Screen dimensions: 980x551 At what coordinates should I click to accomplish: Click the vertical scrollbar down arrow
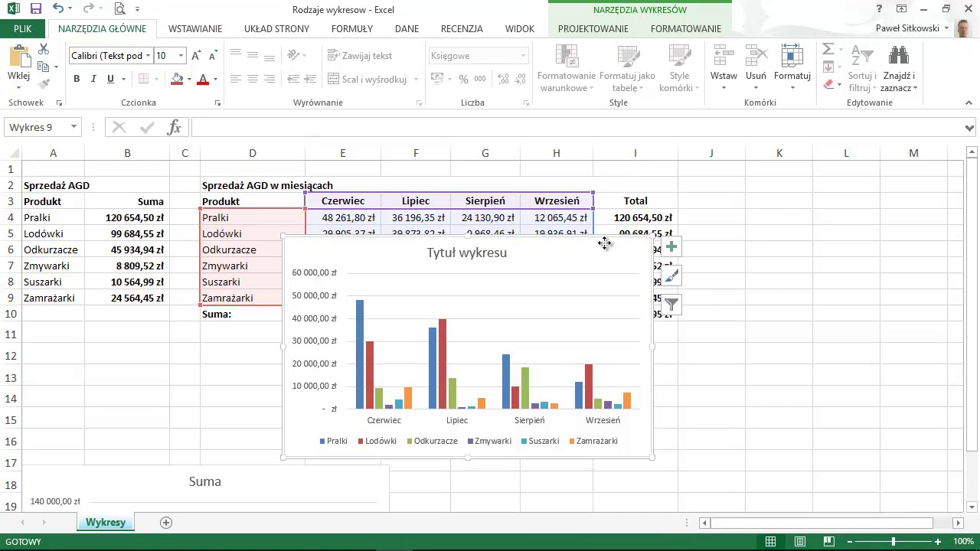point(972,507)
